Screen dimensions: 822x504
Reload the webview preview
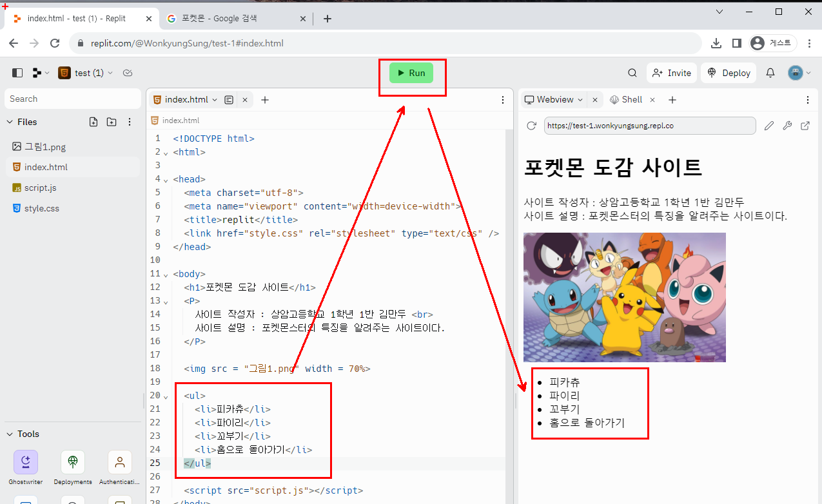[x=532, y=126]
